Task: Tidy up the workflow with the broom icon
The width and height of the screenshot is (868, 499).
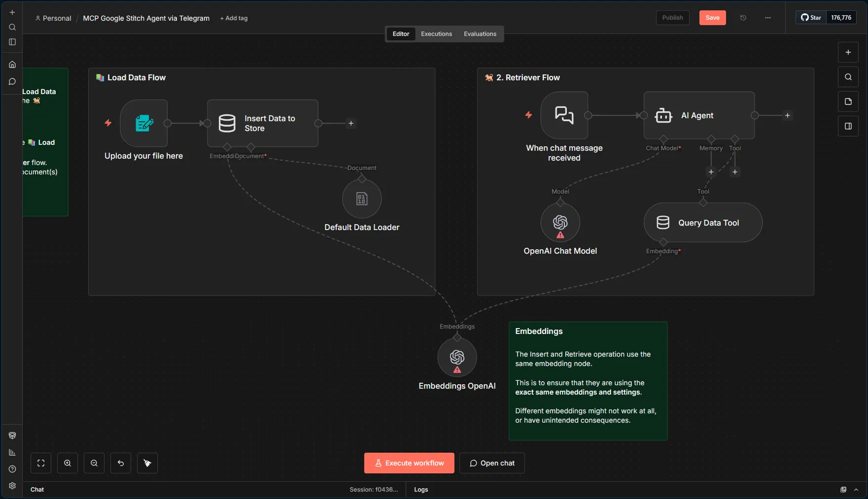Action: [147, 463]
